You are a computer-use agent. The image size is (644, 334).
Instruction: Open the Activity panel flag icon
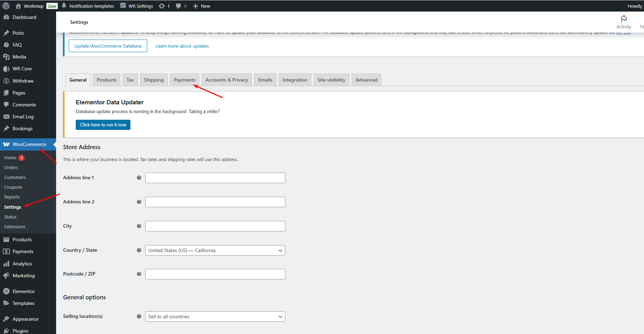624,19
